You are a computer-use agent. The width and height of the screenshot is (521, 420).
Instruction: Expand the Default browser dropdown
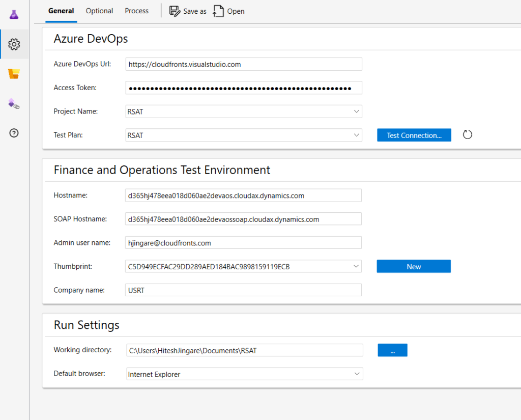click(x=357, y=374)
